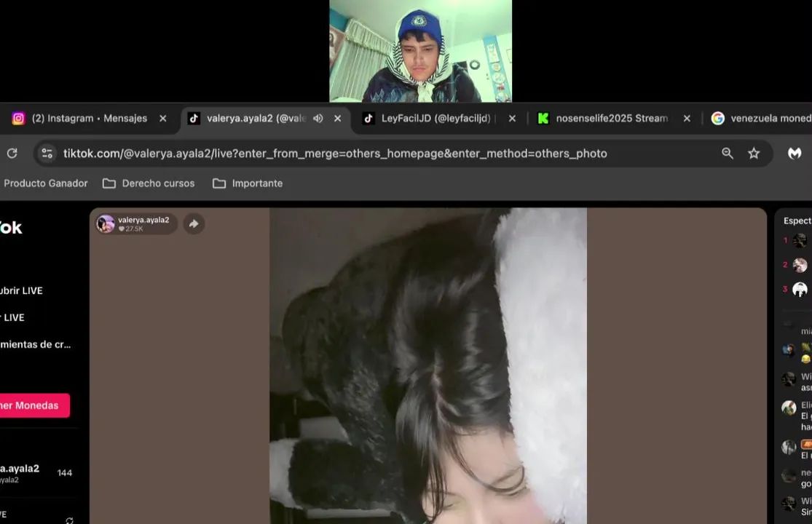Open the nosenselife2025 Stream tab
This screenshot has height=524, width=812.
(612, 119)
